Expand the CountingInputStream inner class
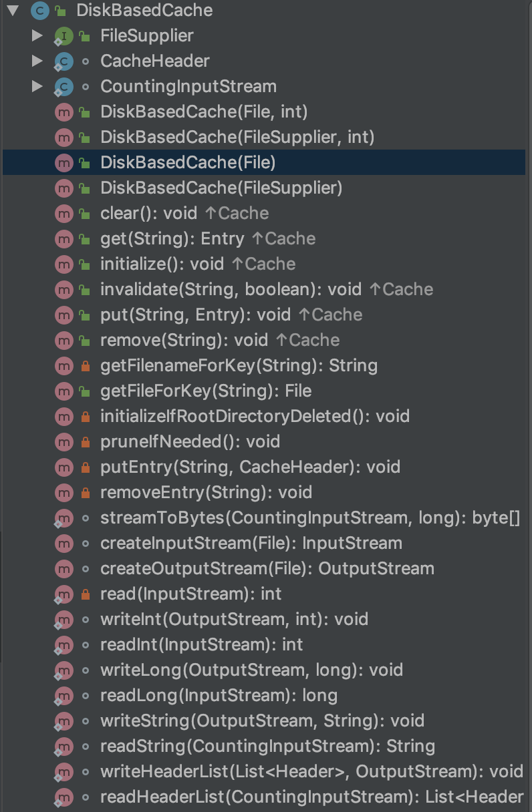 coord(37,87)
